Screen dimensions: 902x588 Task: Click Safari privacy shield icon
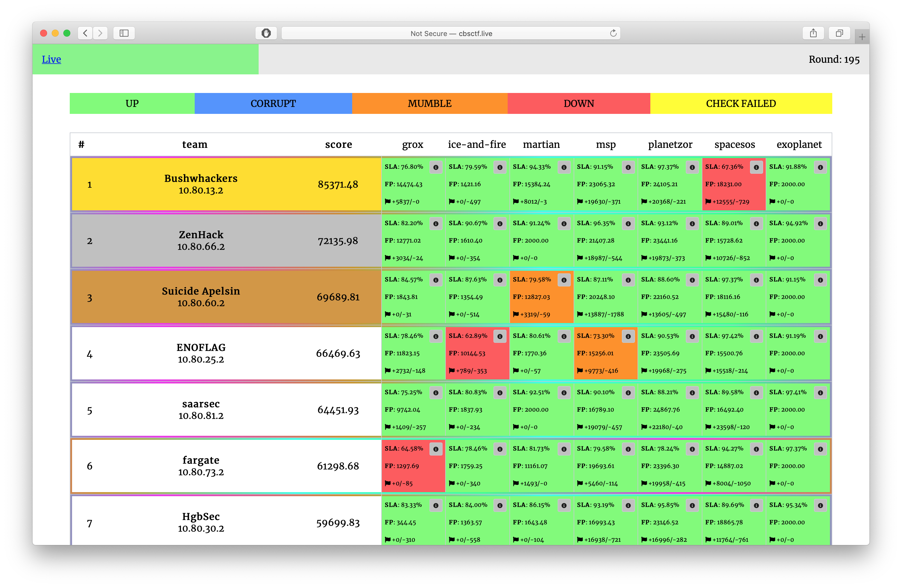266,33
